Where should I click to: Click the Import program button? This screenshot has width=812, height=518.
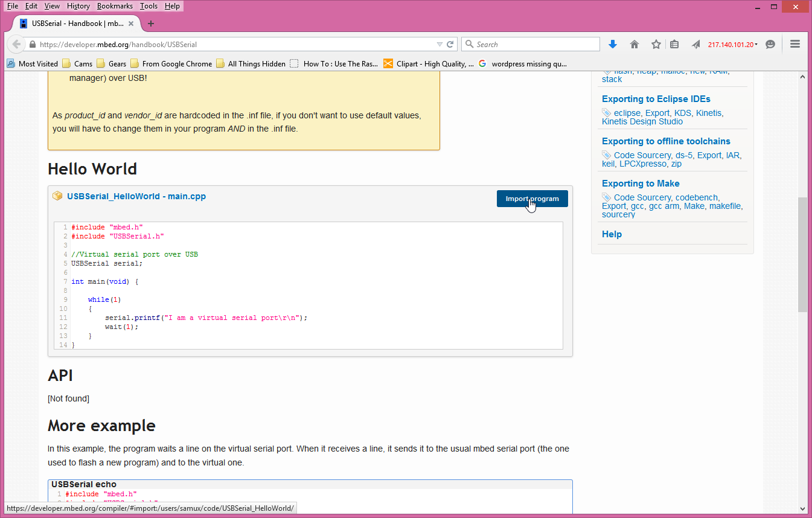(532, 199)
